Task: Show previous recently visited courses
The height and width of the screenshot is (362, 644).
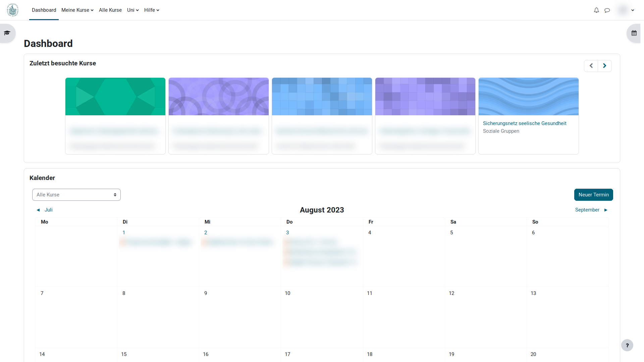Action: [x=591, y=66]
